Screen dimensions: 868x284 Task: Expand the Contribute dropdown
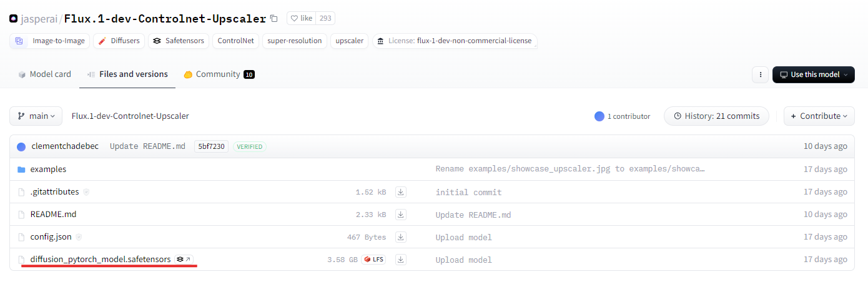[x=819, y=116]
